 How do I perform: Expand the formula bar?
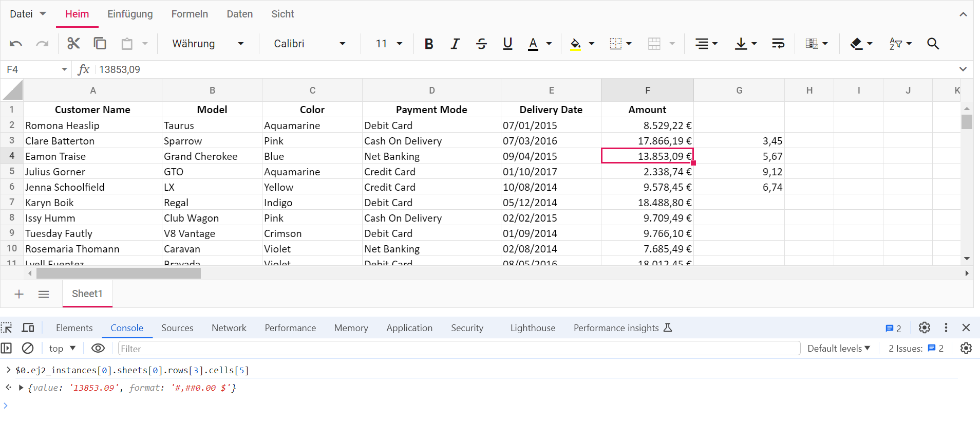[x=963, y=69]
